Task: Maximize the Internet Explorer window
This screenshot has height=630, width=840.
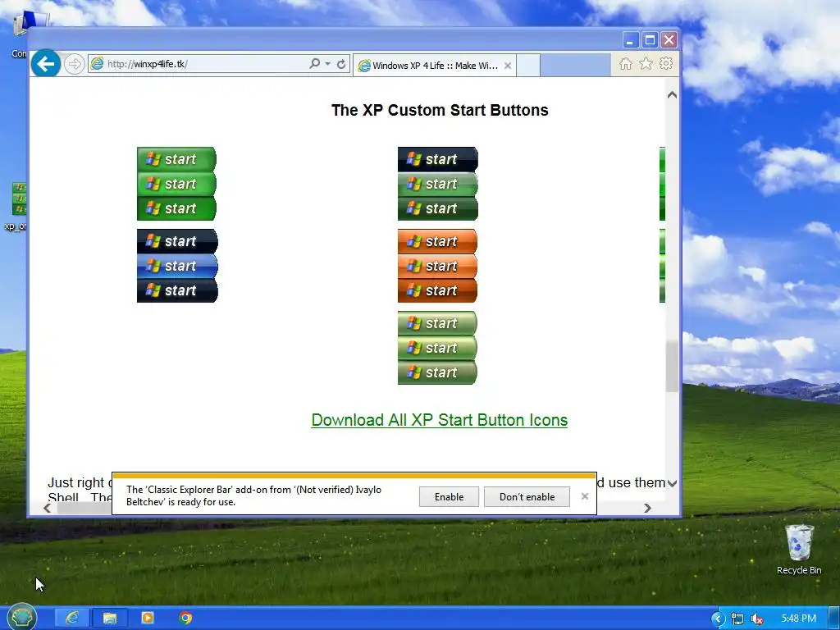Action: click(x=650, y=40)
